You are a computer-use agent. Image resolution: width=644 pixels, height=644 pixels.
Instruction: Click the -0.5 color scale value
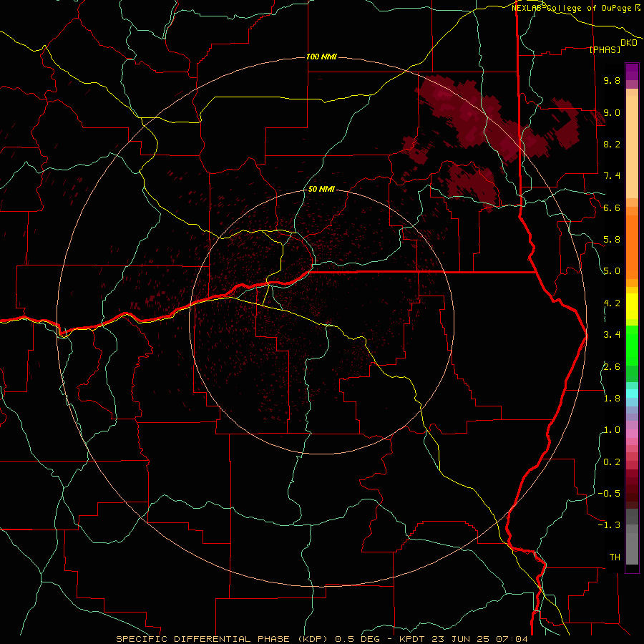pos(609,494)
